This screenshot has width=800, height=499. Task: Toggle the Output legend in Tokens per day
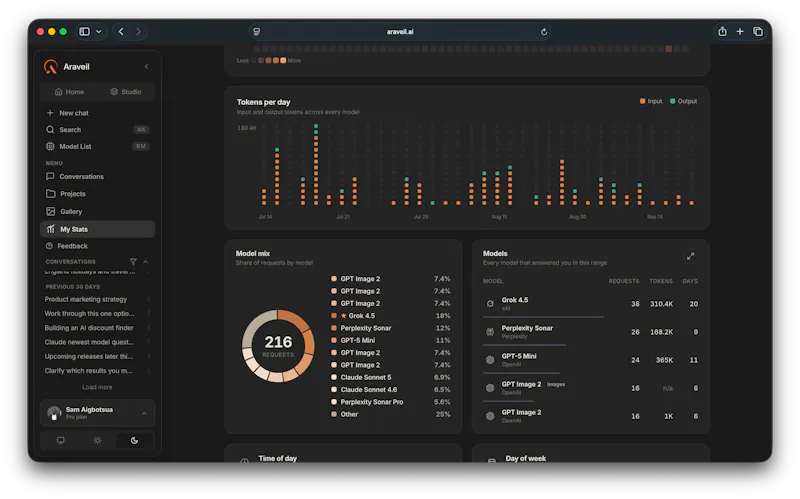[684, 101]
